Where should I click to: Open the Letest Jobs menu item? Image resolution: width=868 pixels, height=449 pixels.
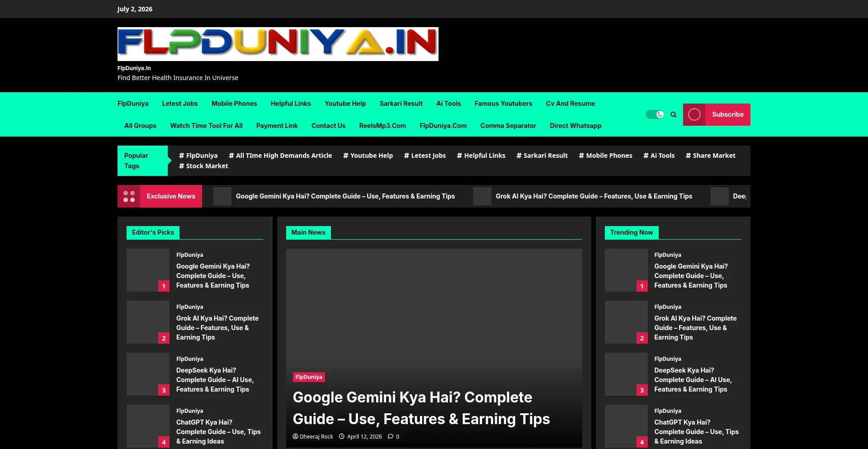pos(180,104)
